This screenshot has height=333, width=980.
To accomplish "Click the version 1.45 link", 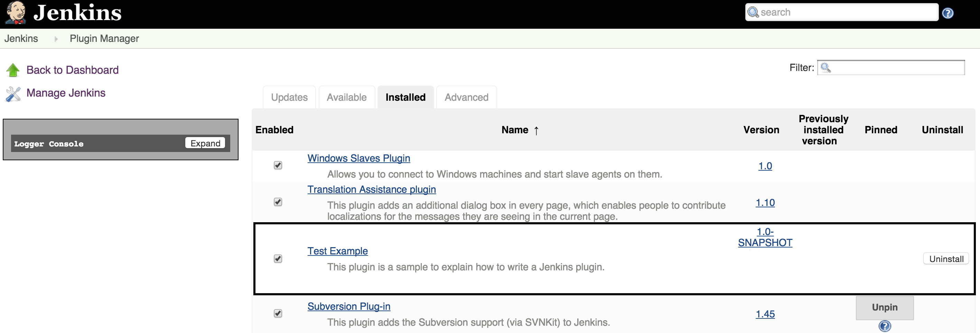I will (x=765, y=314).
